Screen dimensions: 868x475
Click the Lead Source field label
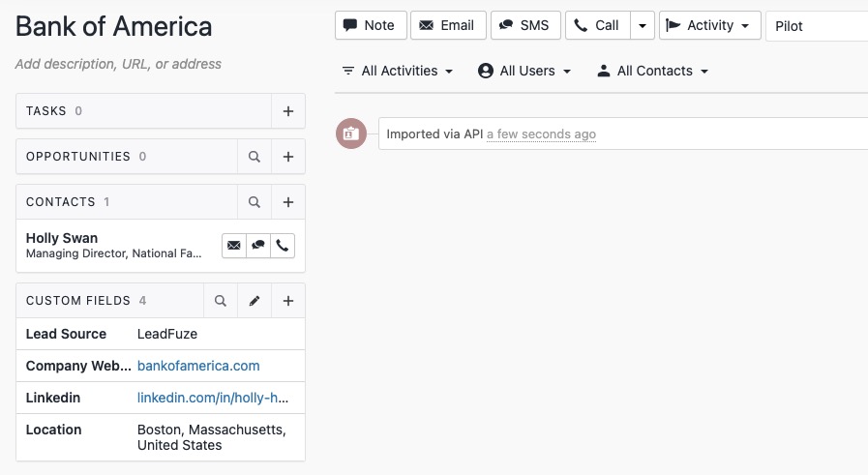point(66,334)
